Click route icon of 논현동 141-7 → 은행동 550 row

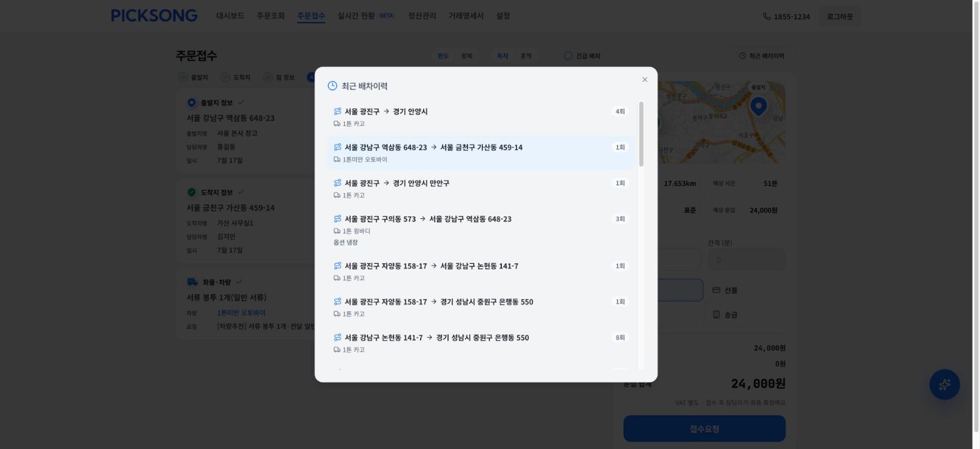337,337
